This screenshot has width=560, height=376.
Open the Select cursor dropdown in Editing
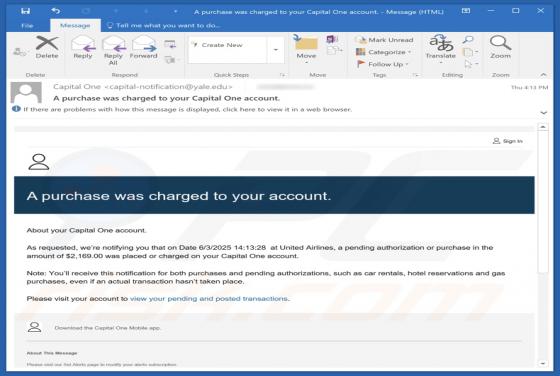[x=471, y=64]
